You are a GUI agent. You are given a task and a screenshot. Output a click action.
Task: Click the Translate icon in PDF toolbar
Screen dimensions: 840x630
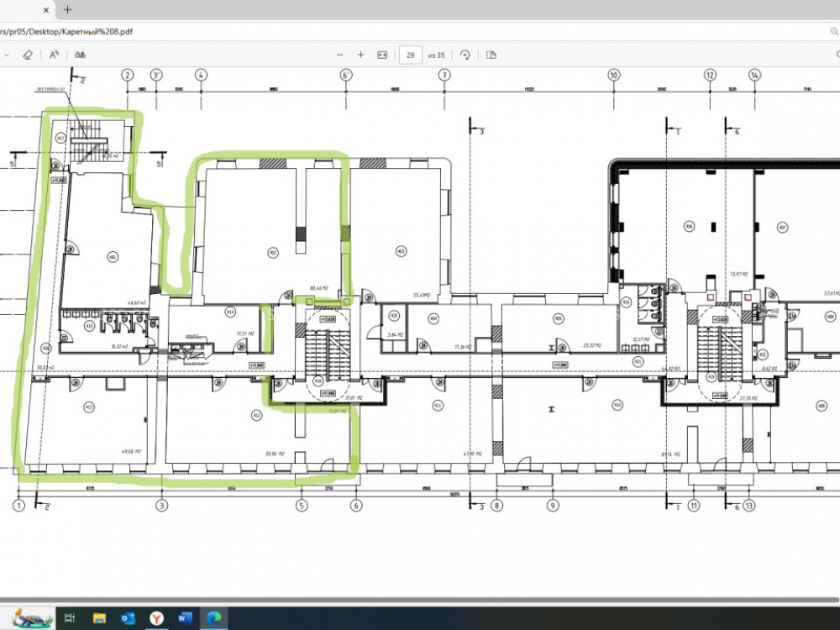point(81,55)
